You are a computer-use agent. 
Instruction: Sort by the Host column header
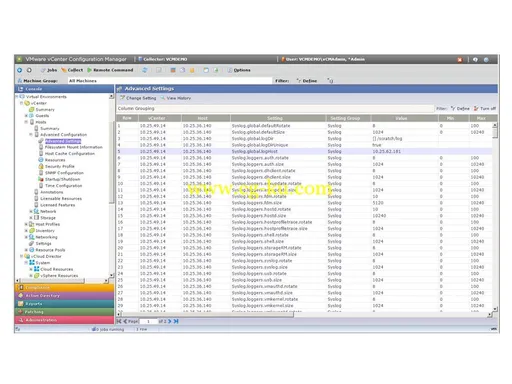206,118
